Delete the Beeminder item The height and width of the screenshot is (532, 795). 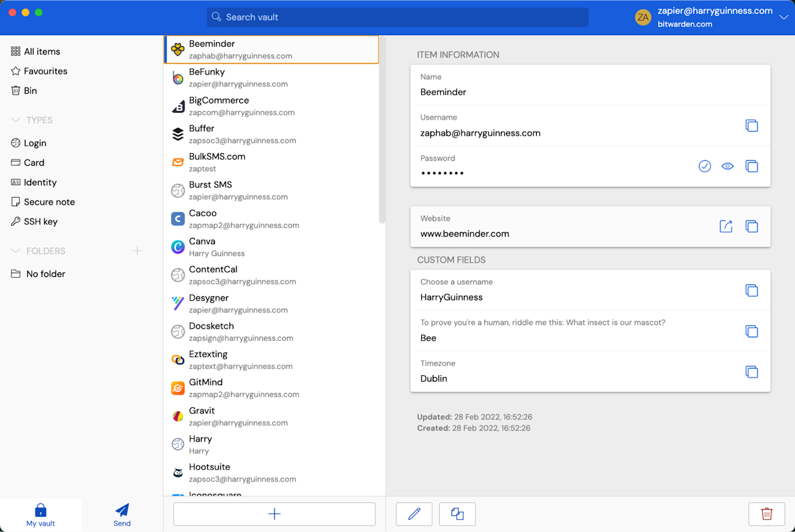pos(767,514)
